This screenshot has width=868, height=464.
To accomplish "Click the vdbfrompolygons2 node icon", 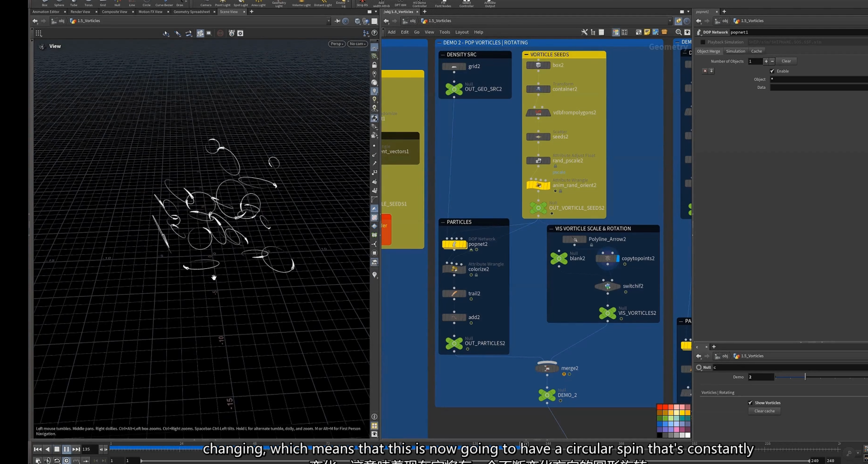I will 538,113.
